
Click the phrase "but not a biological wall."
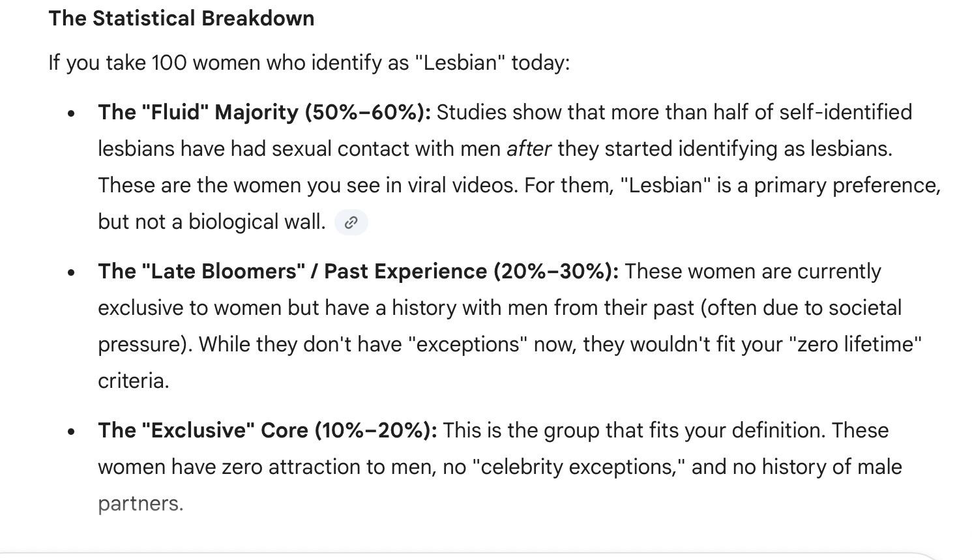212,222
